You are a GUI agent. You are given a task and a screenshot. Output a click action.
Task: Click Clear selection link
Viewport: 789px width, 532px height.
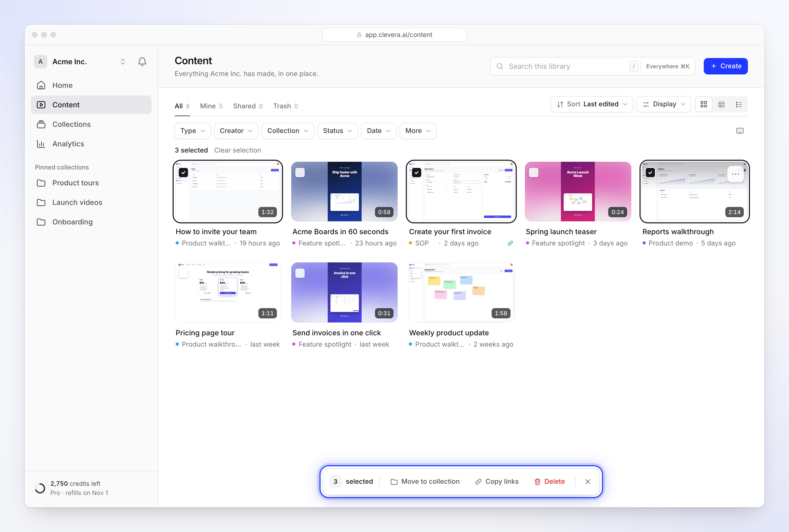[238, 150]
